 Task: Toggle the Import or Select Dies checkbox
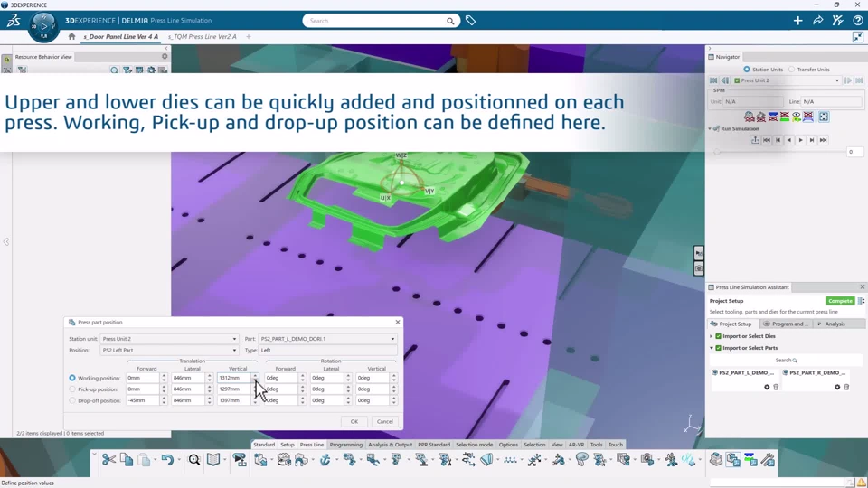(719, 336)
